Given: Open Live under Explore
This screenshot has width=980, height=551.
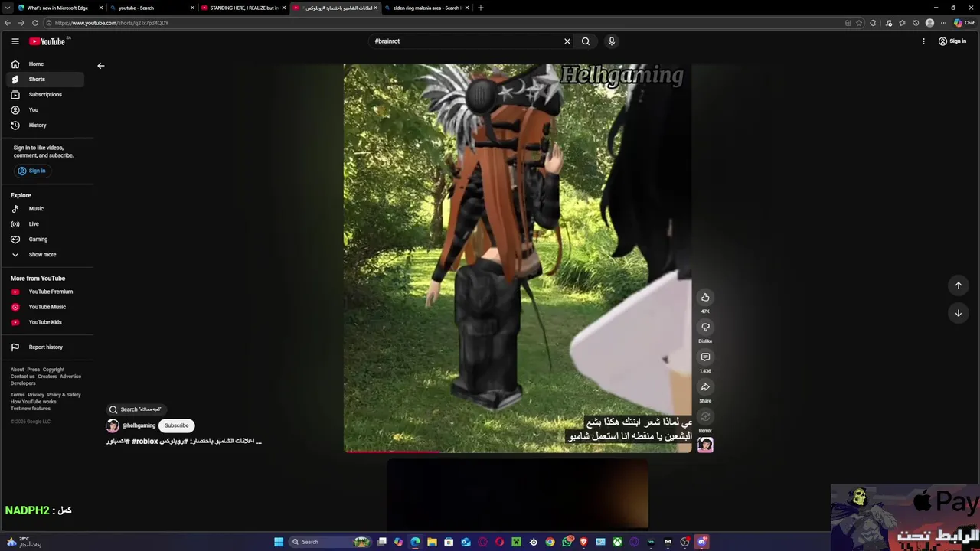Looking at the screenshot, I should click(47, 224).
